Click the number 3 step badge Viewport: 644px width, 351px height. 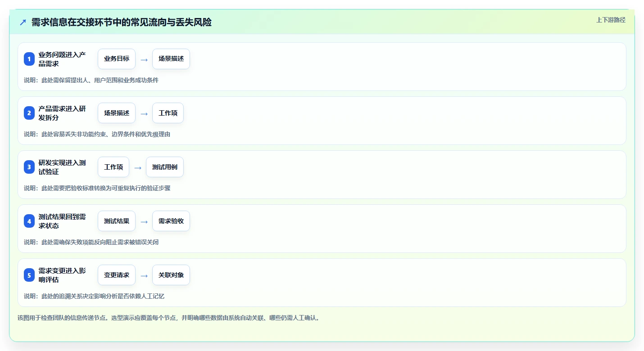coord(29,167)
